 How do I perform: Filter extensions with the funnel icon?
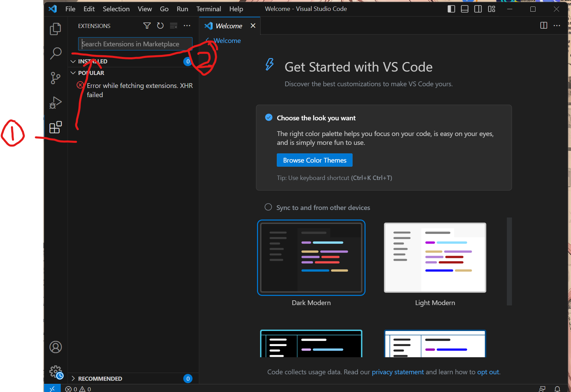coord(147,26)
